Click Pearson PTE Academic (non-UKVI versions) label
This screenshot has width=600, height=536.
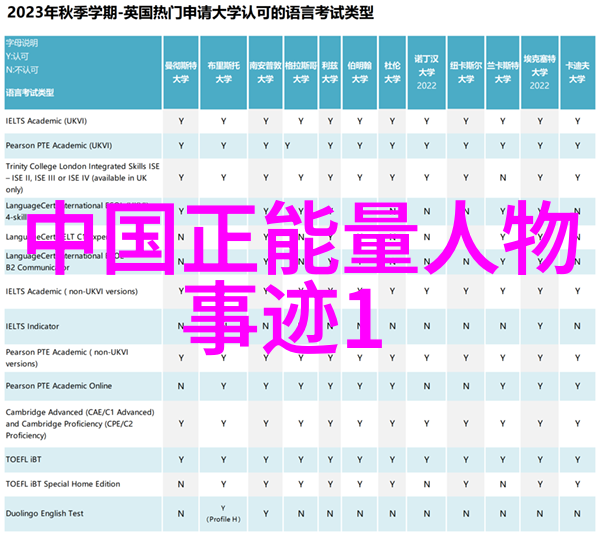click(x=67, y=358)
